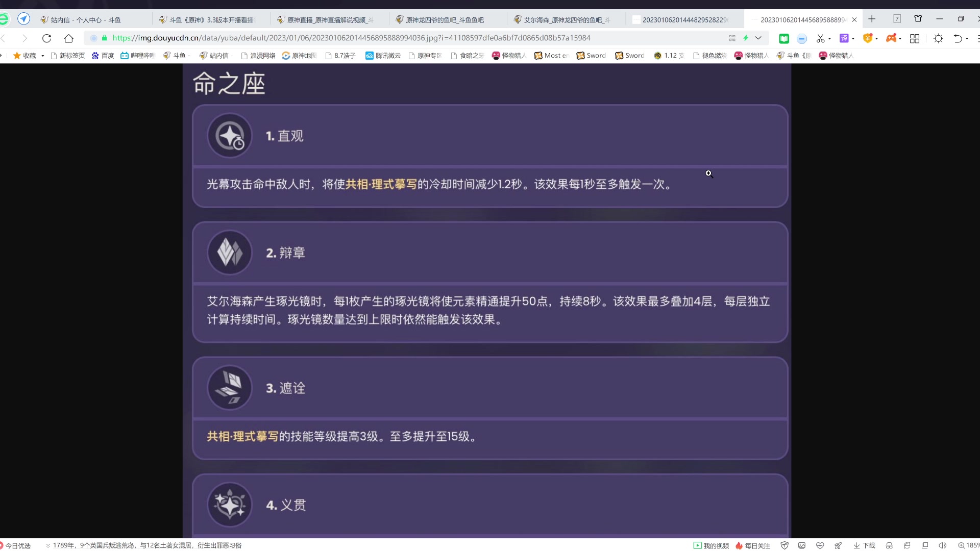Expand the translate extension dropdown arrow

coord(853,39)
